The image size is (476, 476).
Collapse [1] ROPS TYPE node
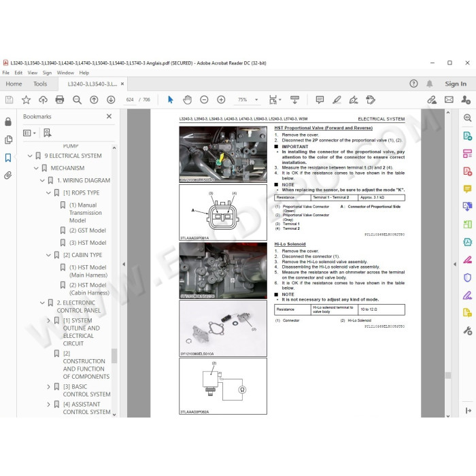[48, 192]
